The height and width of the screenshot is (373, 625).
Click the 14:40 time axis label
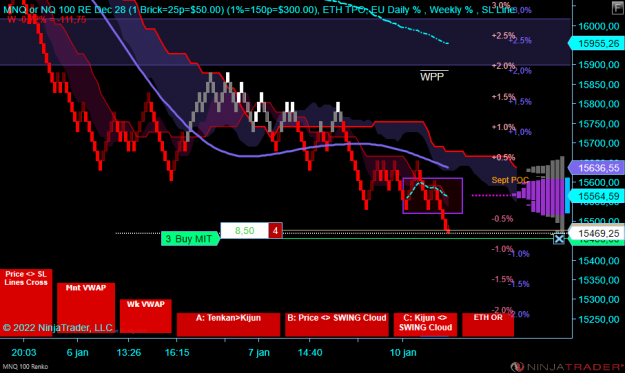pos(310,352)
